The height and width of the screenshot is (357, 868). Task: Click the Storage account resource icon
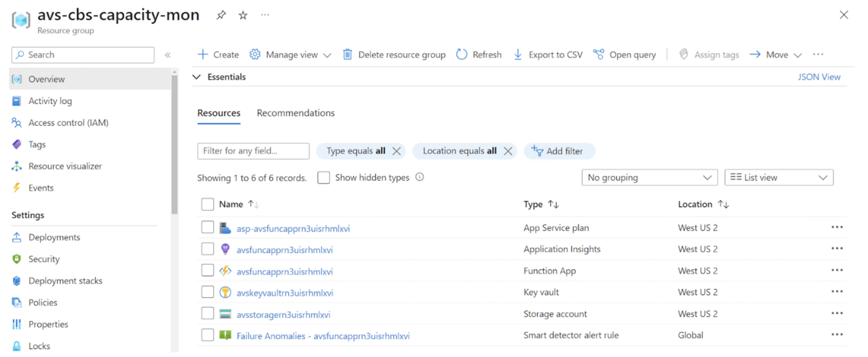coord(225,314)
